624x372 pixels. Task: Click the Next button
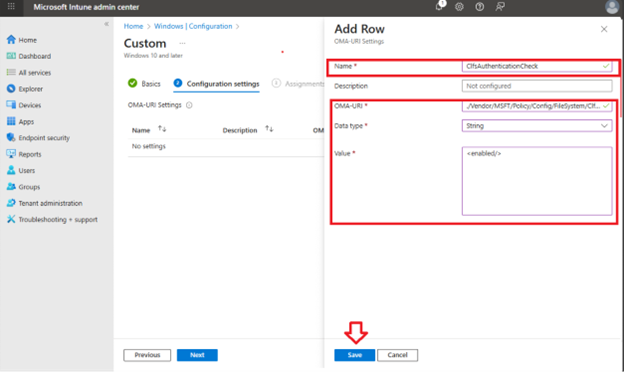[197, 355]
